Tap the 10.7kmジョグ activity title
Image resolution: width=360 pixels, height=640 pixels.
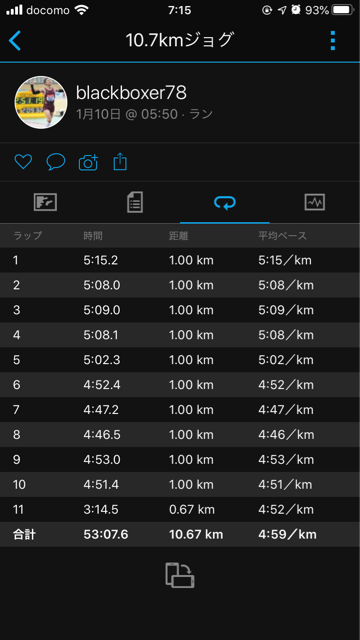pos(180,41)
